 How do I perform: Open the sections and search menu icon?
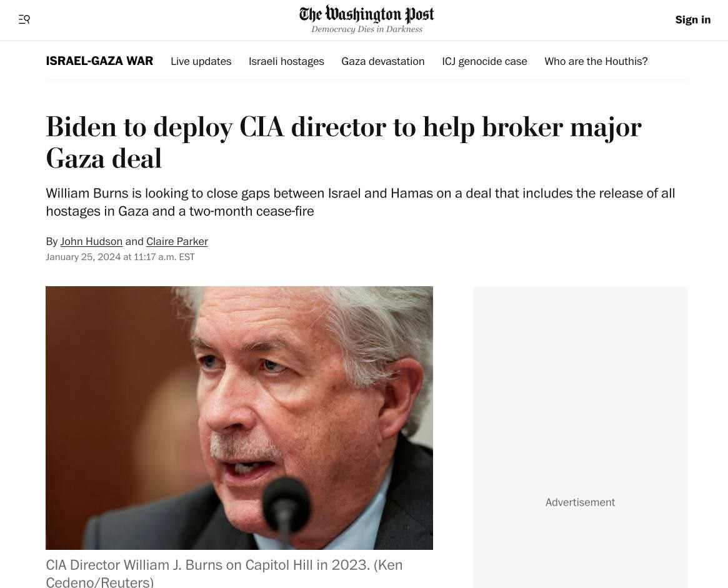[x=24, y=19]
